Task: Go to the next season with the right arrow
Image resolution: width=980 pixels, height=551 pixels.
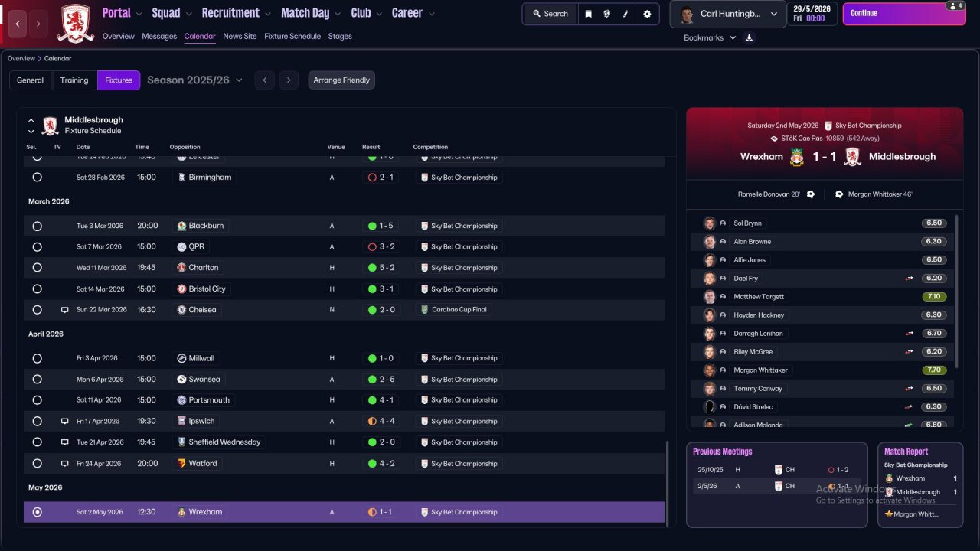Action: coord(288,80)
